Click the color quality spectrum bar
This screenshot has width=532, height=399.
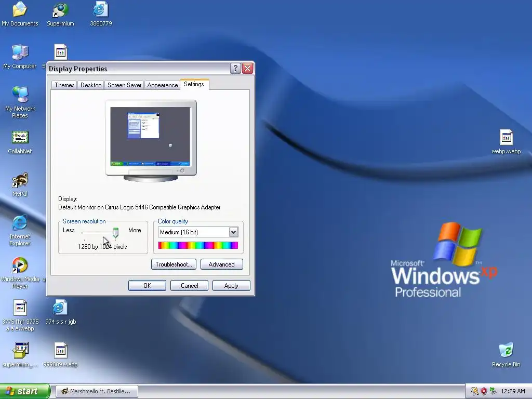pyautogui.click(x=198, y=245)
